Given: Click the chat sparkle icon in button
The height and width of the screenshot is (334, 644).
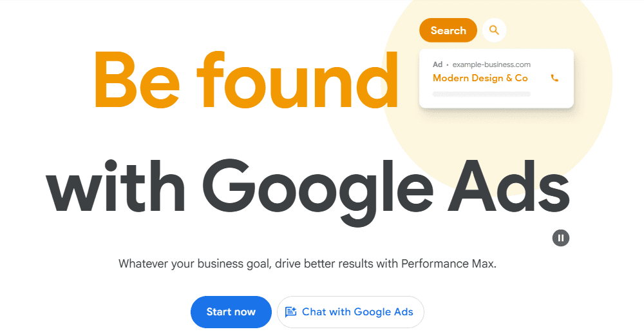Looking at the screenshot, I should click(x=291, y=312).
